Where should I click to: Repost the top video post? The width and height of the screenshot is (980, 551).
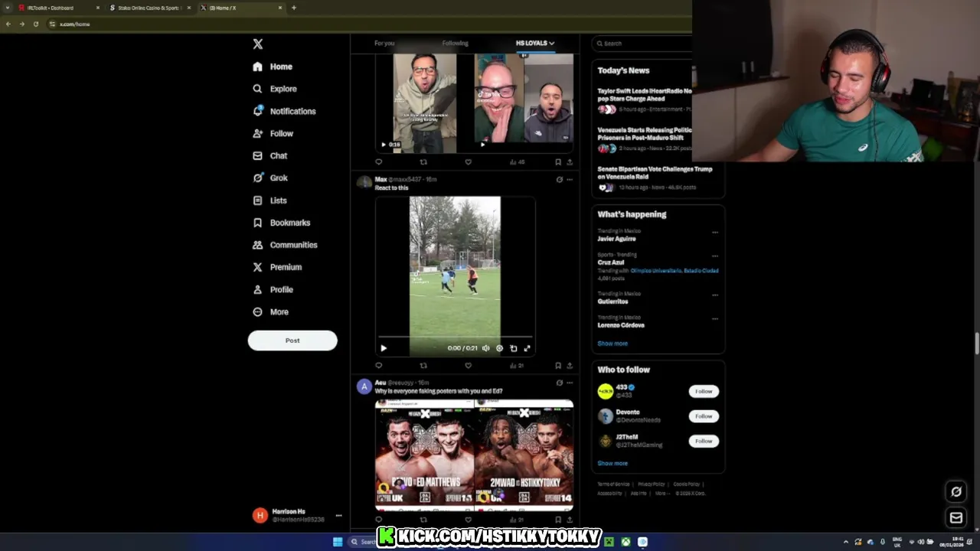pos(423,162)
